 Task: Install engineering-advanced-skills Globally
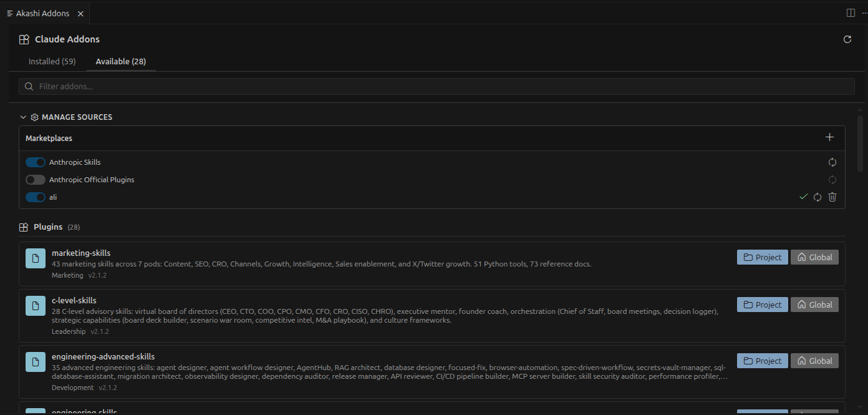click(815, 361)
